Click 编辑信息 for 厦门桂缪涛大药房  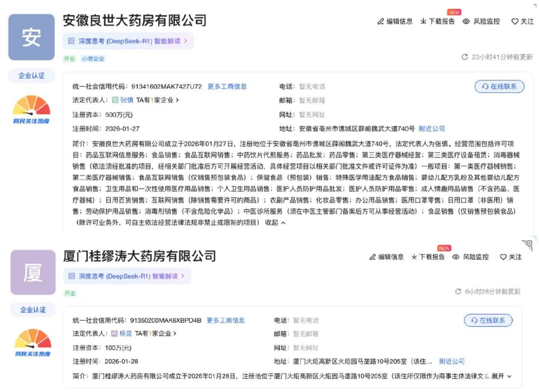pos(386,257)
